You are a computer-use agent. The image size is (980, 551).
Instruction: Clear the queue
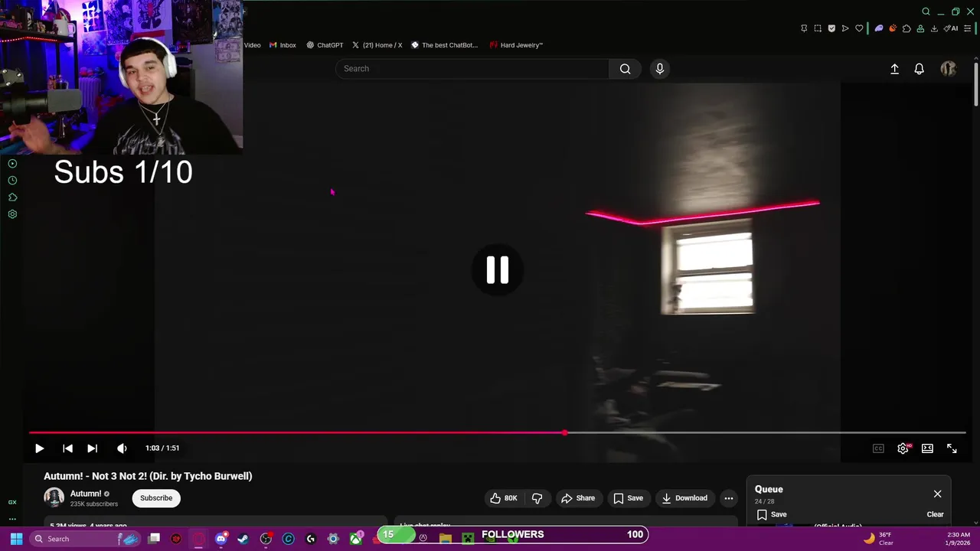[935, 515]
